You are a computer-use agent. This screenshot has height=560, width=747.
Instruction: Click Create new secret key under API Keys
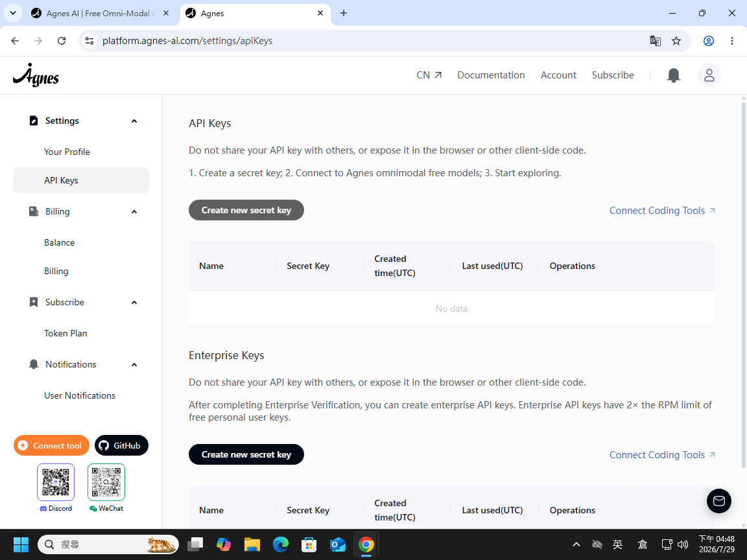[246, 210]
